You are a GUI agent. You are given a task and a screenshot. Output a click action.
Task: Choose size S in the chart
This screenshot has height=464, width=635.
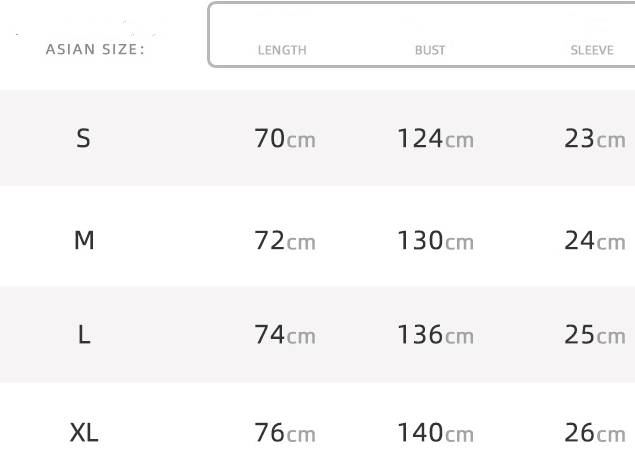pos(83,138)
